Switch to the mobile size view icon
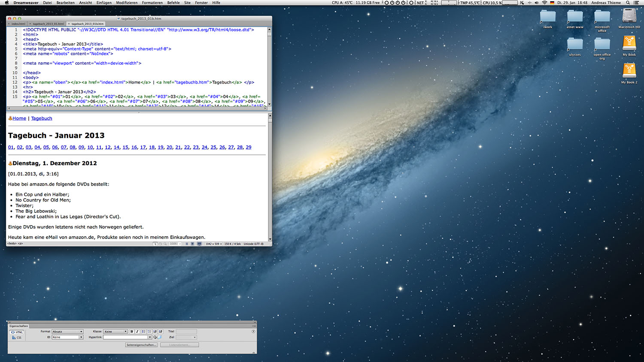The width and height of the screenshot is (644, 362). (187, 244)
